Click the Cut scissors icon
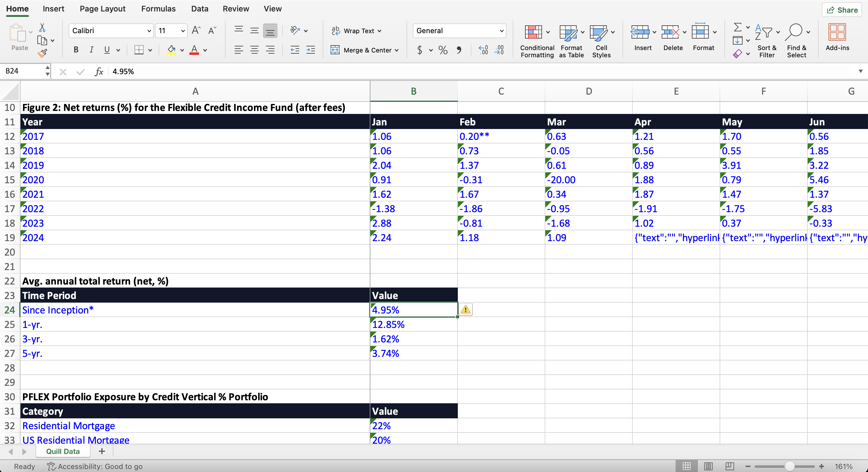868x472 pixels. coord(42,28)
